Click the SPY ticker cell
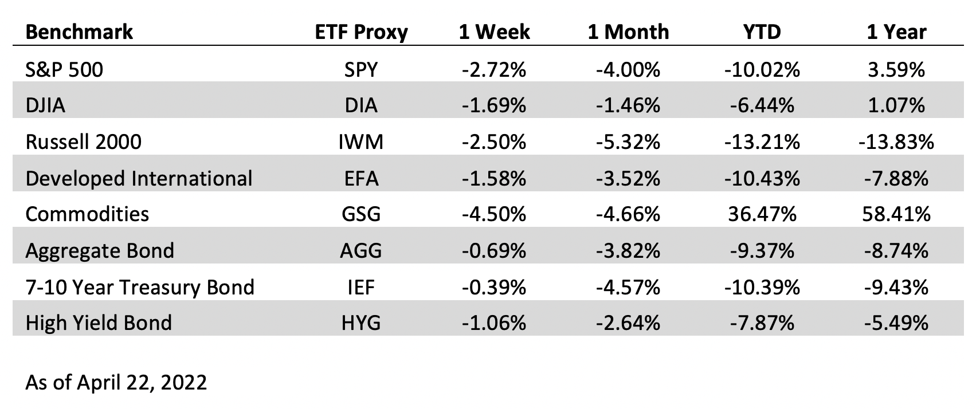The image size is (980, 409). (x=361, y=70)
